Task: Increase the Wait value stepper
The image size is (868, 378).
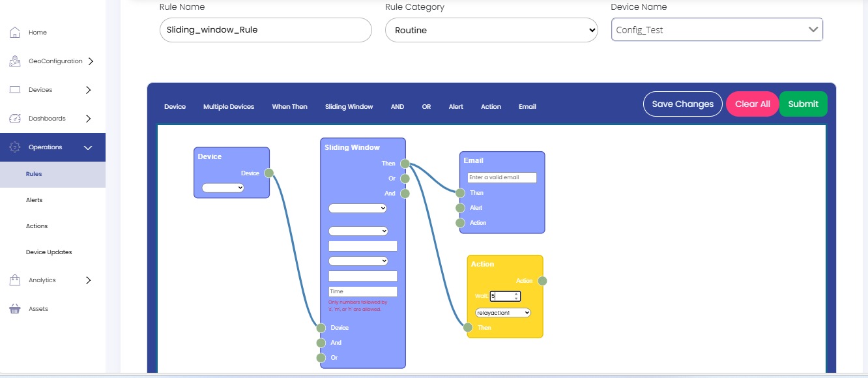Action: [516, 294]
